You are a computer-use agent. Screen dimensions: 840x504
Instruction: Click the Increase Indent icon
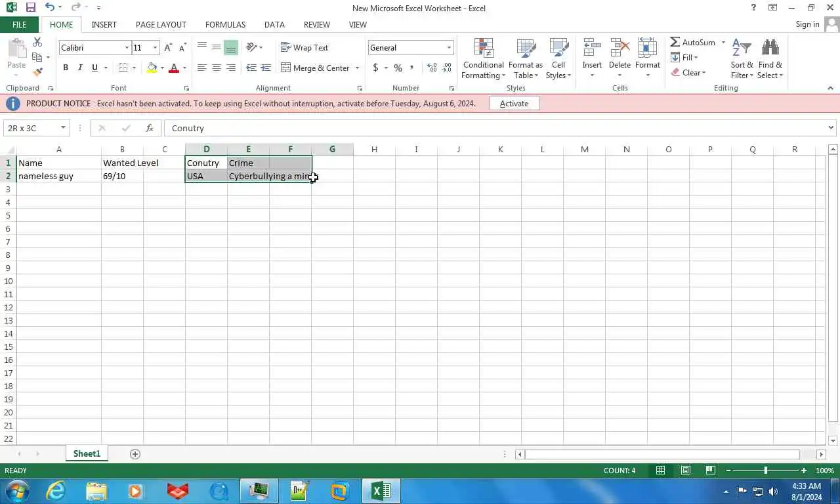266,68
